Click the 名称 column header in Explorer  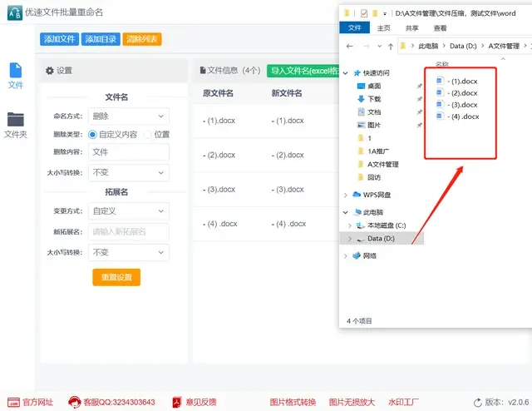click(x=441, y=63)
